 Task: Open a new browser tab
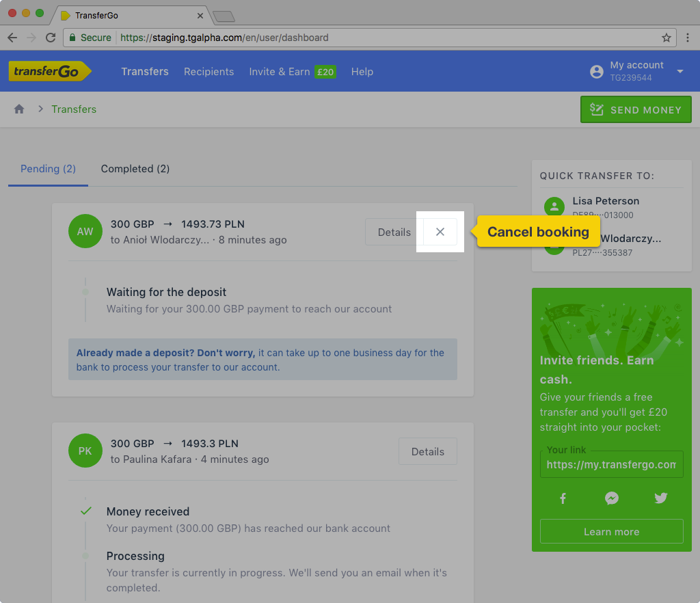point(224,17)
